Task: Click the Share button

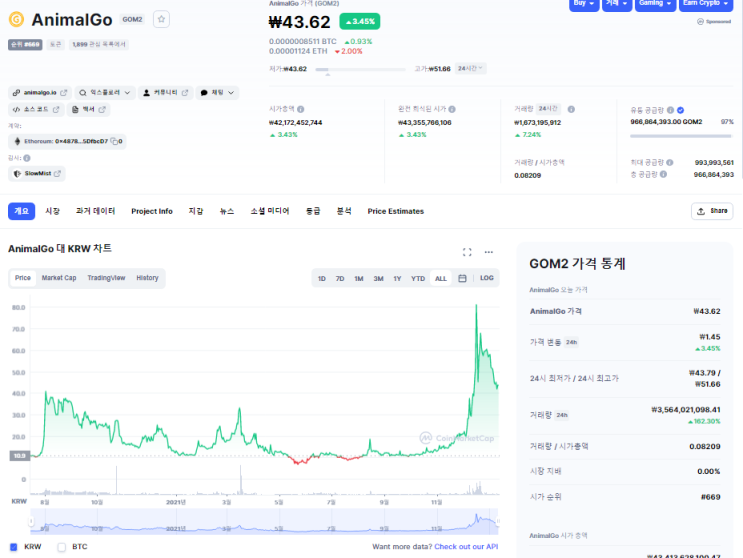Action: [x=712, y=211]
